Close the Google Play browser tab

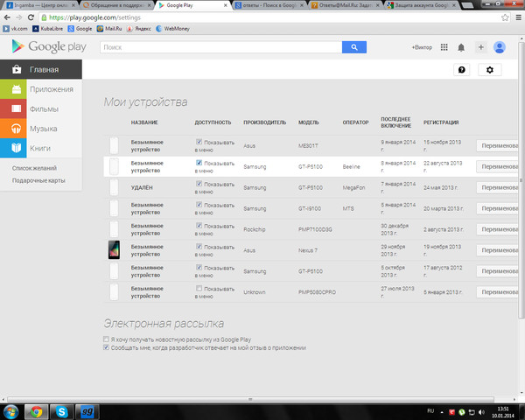[226, 5]
